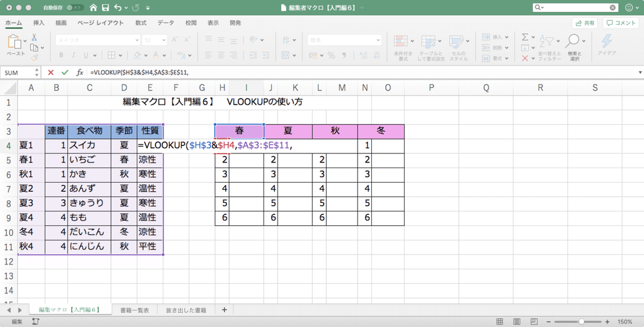Screen dimensions: 644x327
Task: Expand the formula bar with the arrow
Action: pyautogui.click(x=640, y=72)
